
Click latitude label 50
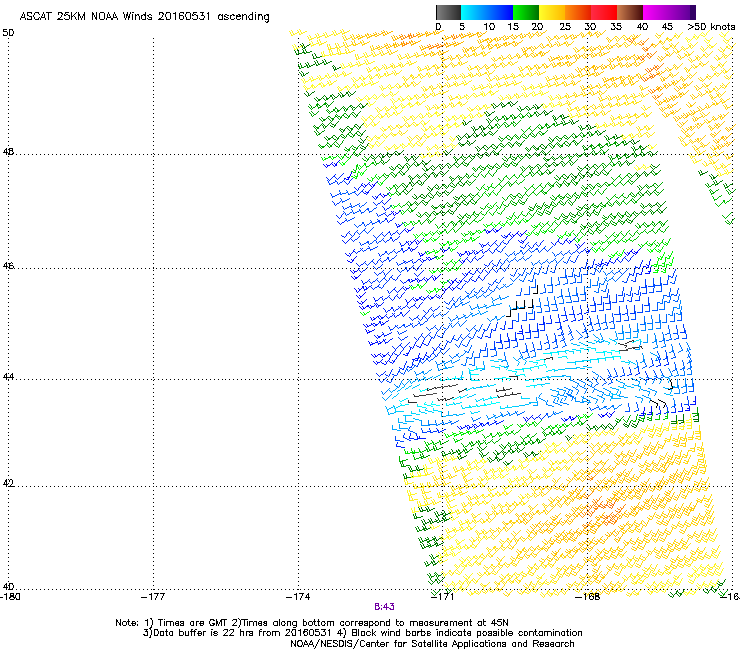(x=8, y=33)
